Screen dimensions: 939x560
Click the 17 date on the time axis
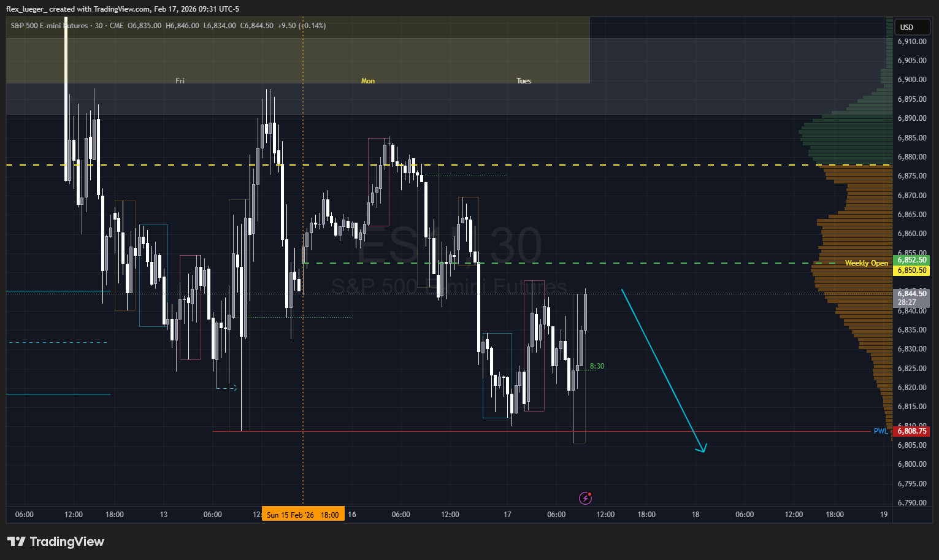(507, 515)
